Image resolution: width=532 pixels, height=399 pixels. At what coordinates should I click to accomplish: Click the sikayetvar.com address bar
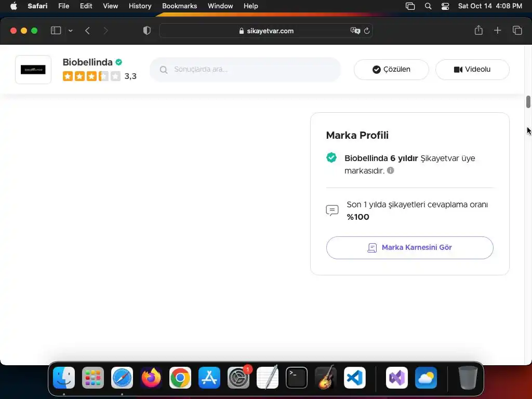pos(265,31)
